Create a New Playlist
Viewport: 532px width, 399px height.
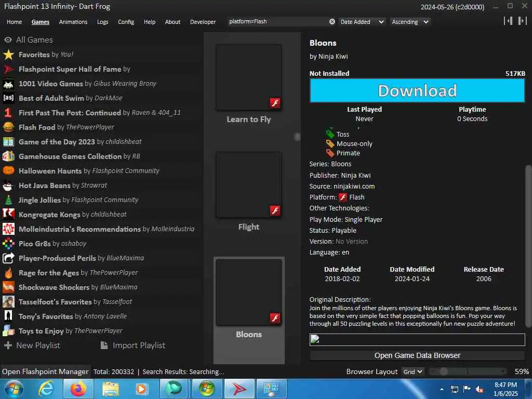pos(32,345)
